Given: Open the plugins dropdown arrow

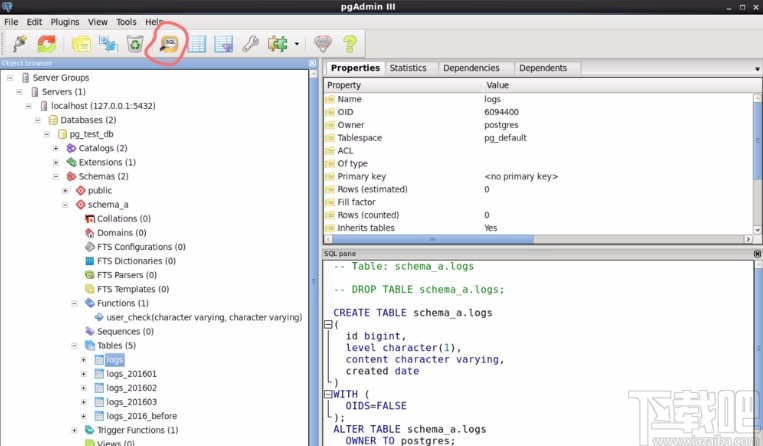Looking at the screenshot, I should coord(297,44).
